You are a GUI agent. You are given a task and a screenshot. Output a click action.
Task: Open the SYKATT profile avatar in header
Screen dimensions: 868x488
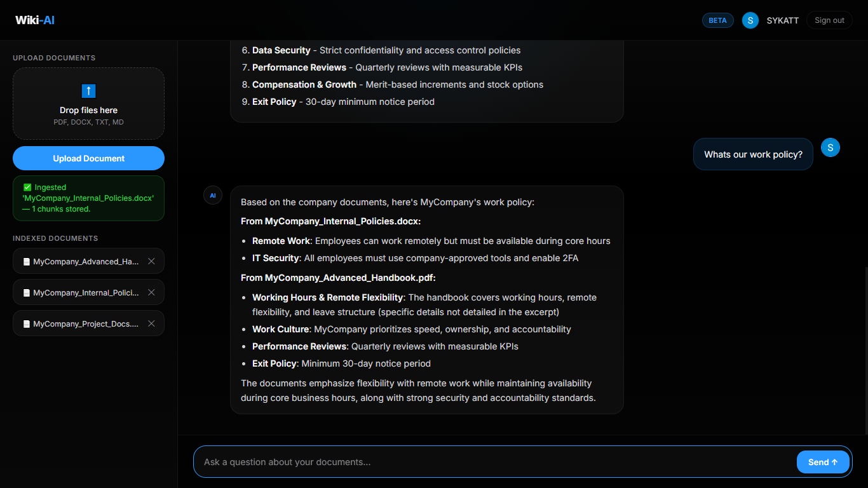750,20
